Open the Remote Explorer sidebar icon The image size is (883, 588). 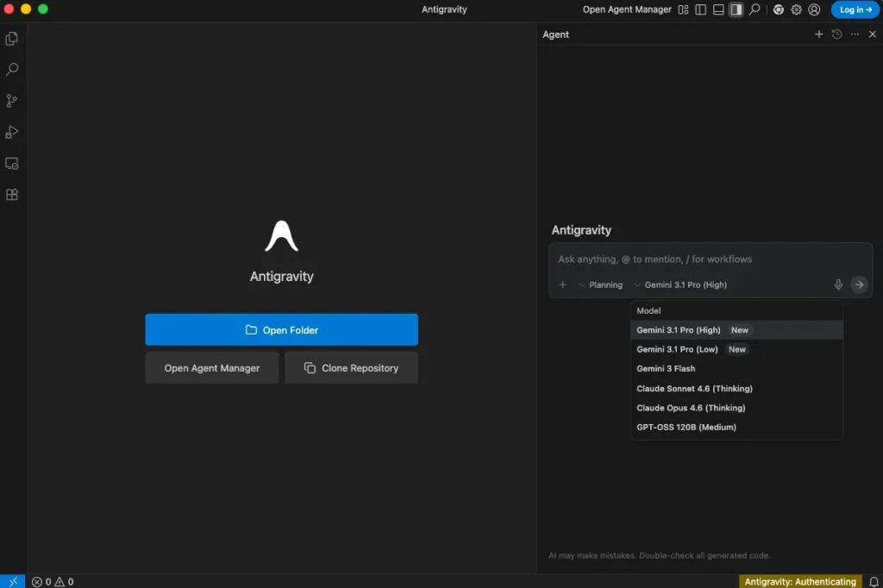(12, 163)
